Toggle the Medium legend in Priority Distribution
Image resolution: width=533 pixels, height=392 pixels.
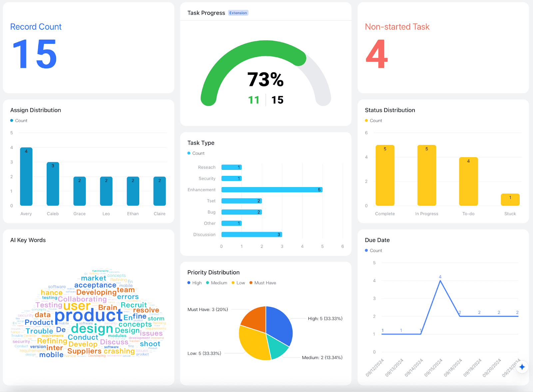(217, 283)
